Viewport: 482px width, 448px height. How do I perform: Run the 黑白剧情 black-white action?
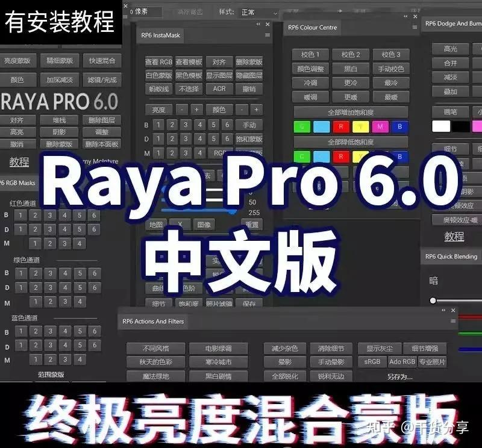[220, 376]
